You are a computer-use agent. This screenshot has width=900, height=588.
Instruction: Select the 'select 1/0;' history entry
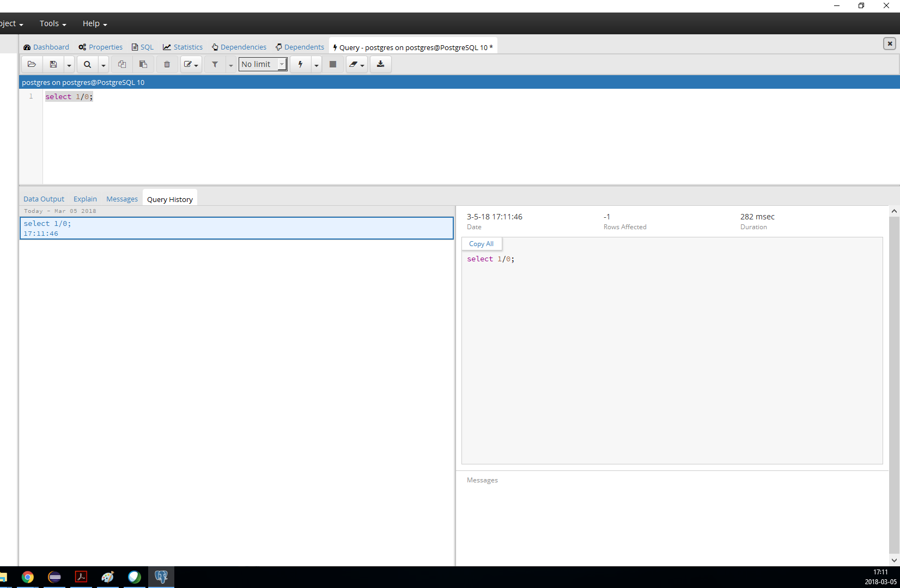(x=236, y=228)
